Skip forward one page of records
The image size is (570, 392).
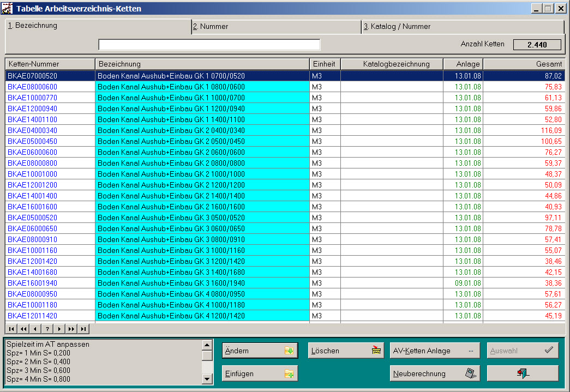tap(71, 329)
